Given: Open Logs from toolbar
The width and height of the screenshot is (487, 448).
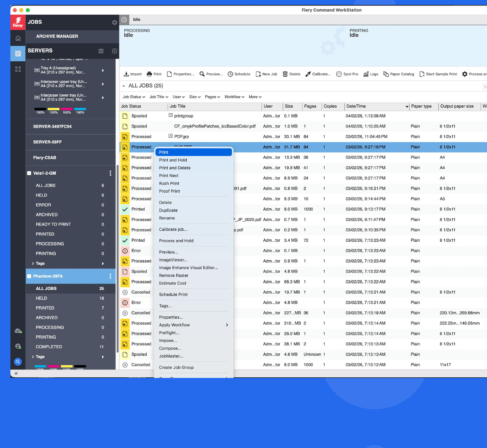Looking at the screenshot, I should click(371, 74).
